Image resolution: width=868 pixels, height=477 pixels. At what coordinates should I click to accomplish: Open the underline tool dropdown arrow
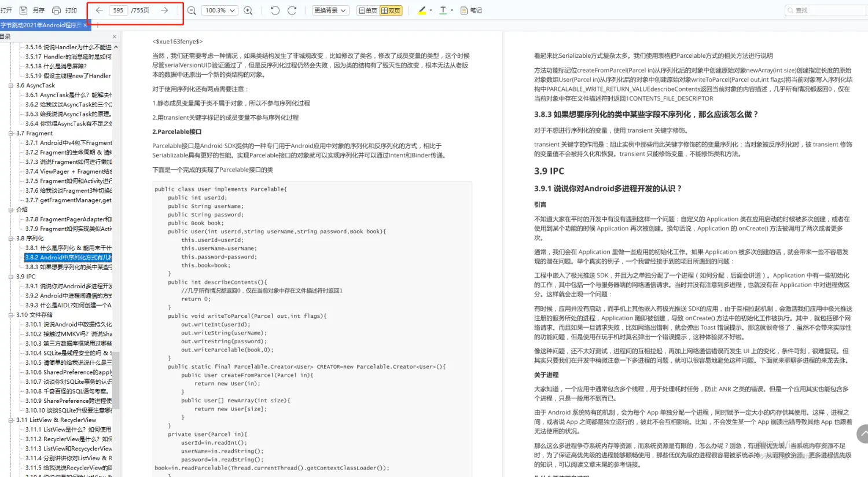point(452,10)
